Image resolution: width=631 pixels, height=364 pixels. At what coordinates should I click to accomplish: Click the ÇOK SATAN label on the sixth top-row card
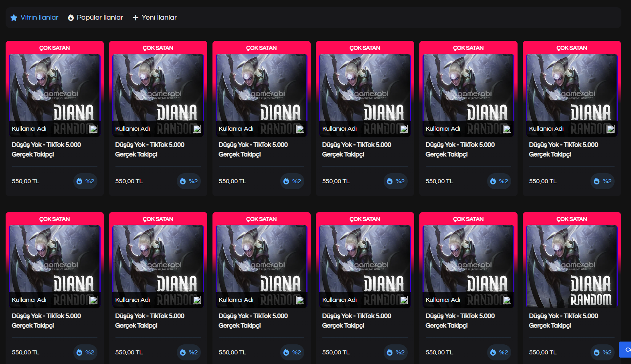coord(572,48)
